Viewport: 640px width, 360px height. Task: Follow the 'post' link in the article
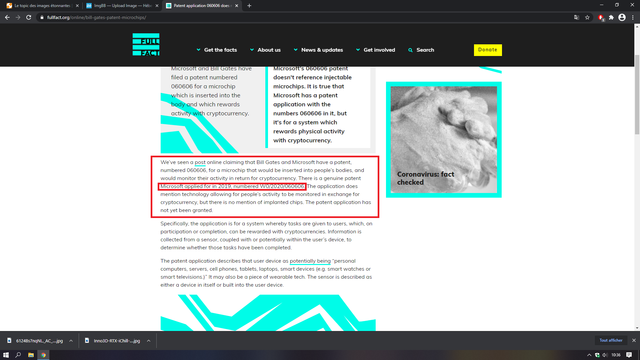200,162
